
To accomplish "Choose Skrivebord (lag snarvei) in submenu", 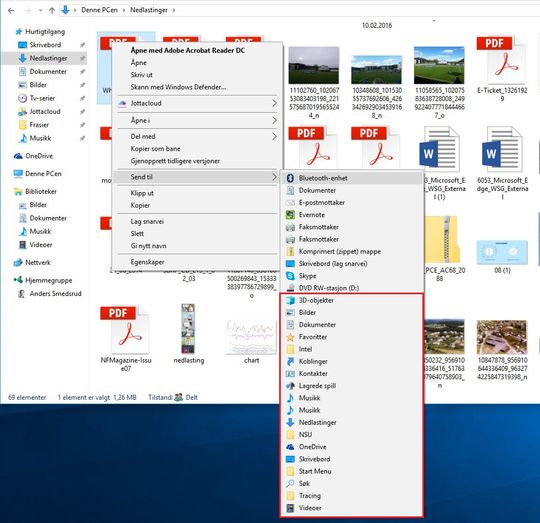I will click(x=333, y=264).
